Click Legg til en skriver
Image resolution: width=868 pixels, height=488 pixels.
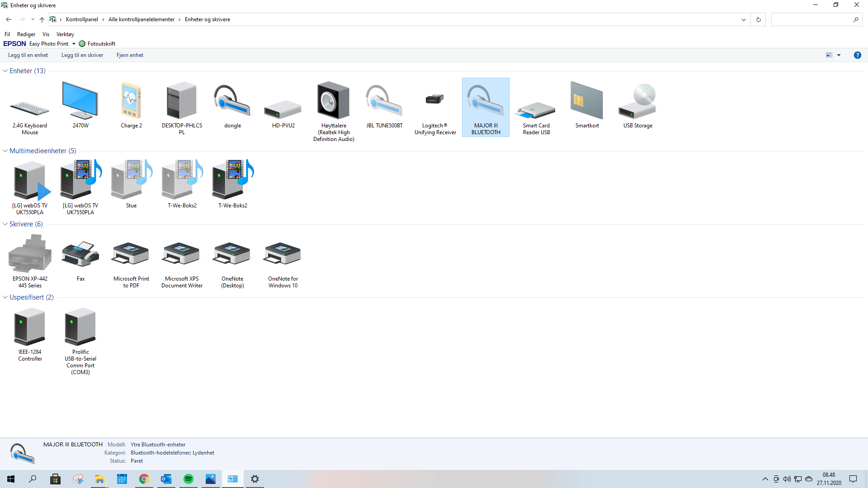point(82,55)
